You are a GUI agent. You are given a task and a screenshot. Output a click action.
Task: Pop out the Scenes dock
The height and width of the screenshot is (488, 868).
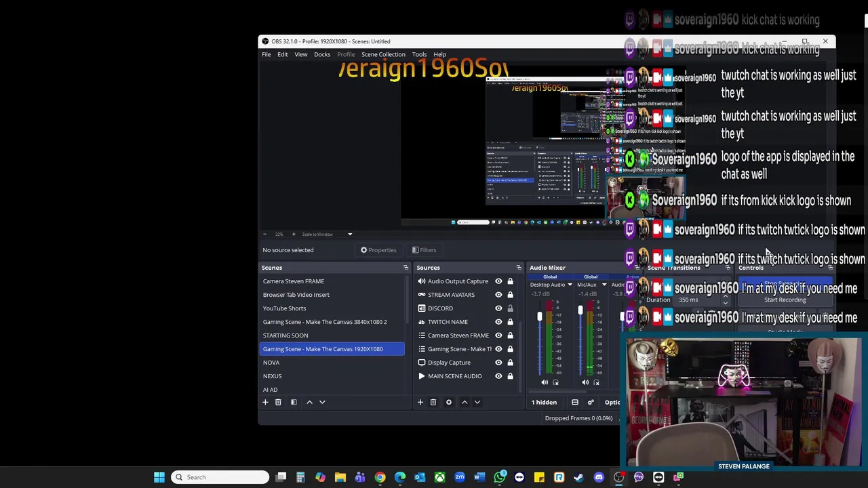(406, 268)
